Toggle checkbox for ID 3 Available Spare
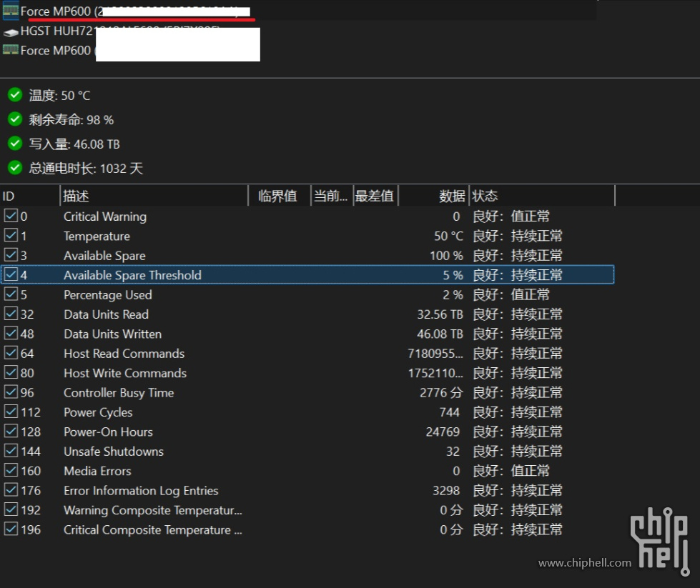 click(x=11, y=255)
